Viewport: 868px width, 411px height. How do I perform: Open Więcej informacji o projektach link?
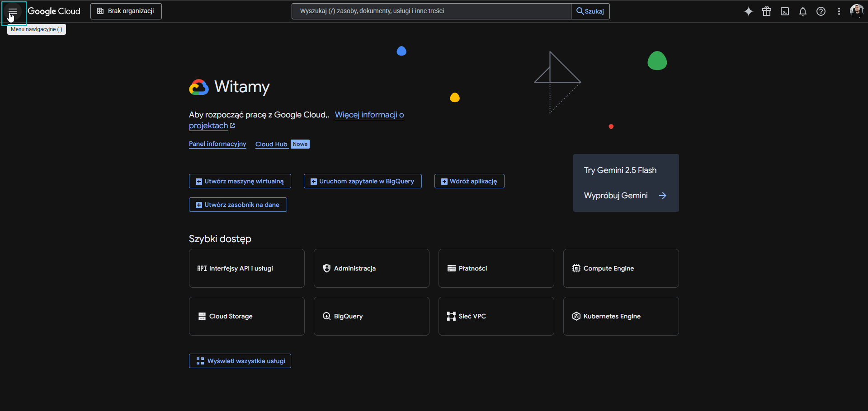tap(369, 115)
